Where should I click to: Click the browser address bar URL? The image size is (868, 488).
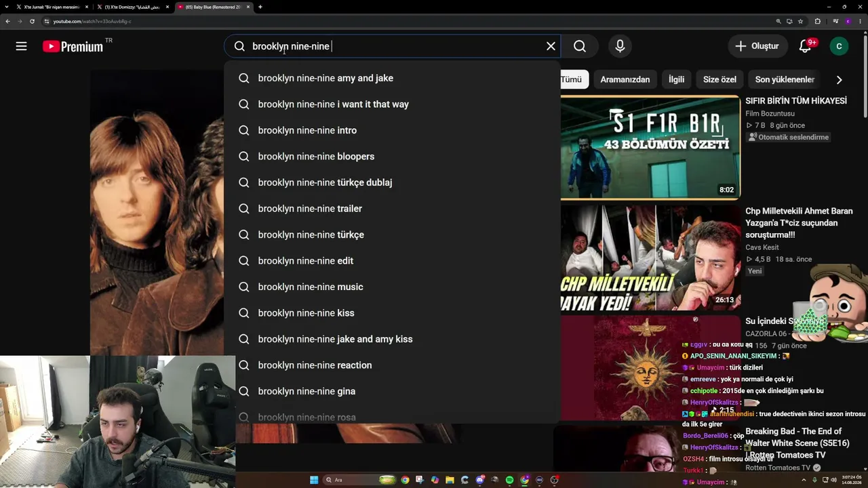[92, 21]
